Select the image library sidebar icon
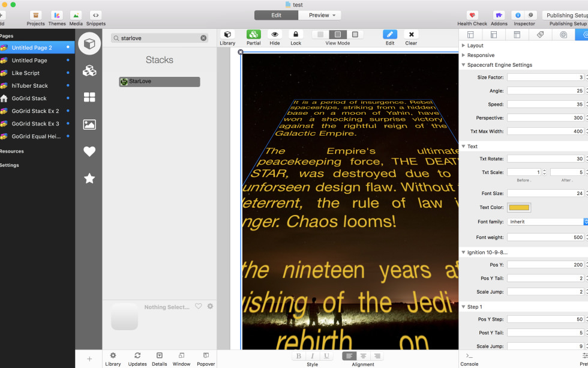 pyautogui.click(x=89, y=124)
